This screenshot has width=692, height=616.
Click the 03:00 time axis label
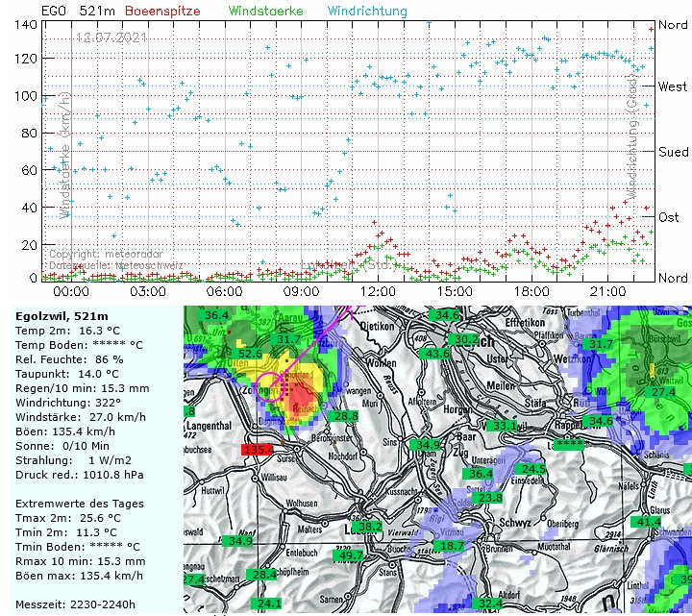click(148, 291)
